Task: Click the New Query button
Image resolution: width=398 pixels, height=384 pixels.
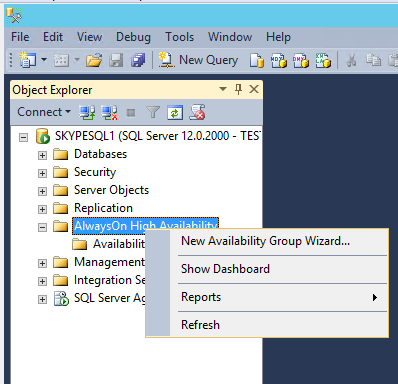Action: [198, 60]
